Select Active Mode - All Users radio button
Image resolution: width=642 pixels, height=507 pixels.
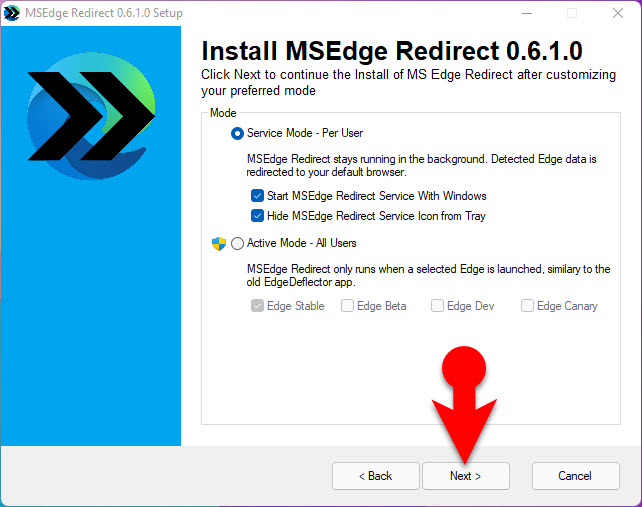237,244
